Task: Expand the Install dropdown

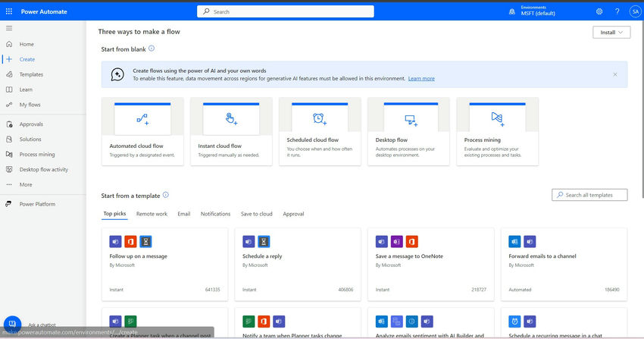Action: pos(611,33)
